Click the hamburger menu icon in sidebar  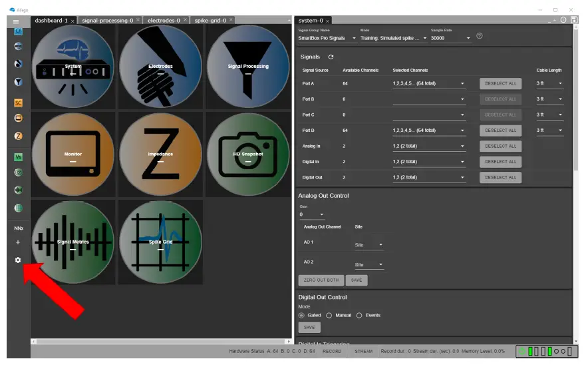(16, 22)
